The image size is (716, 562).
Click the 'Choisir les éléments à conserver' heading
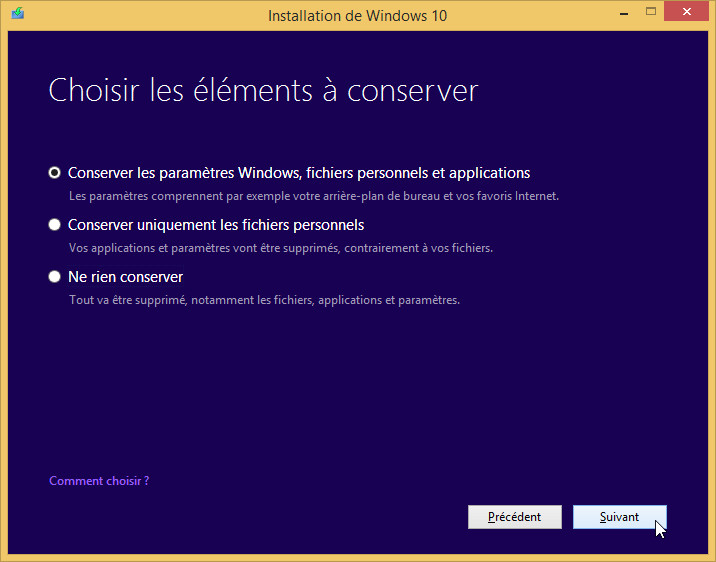pos(263,90)
